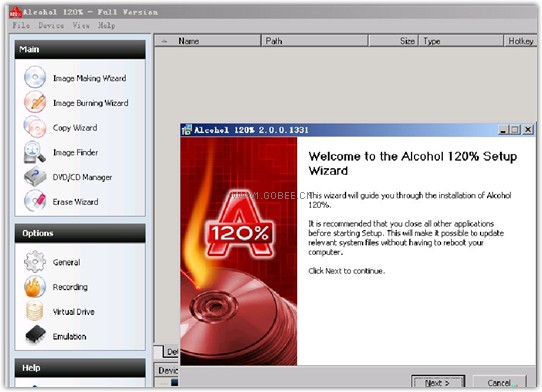Open Image Finder magnifier icon
The image size is (542, 392).
click(x=35, y=152)
